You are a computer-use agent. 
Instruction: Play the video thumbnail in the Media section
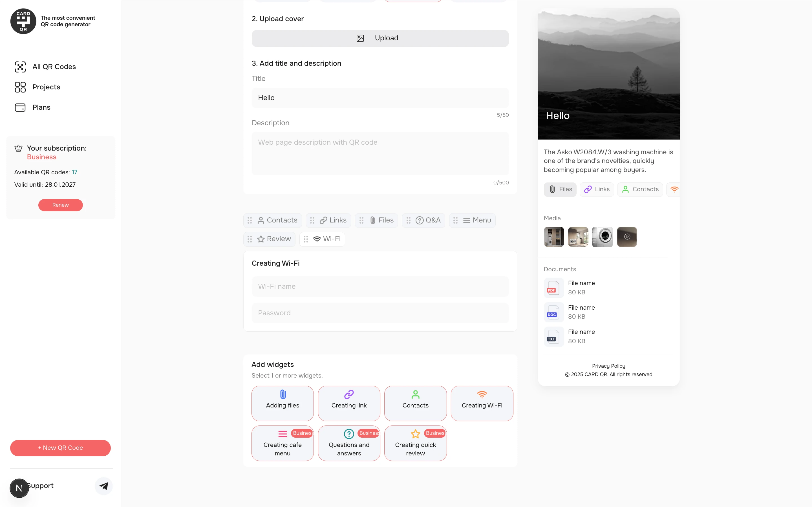[627, 237]
